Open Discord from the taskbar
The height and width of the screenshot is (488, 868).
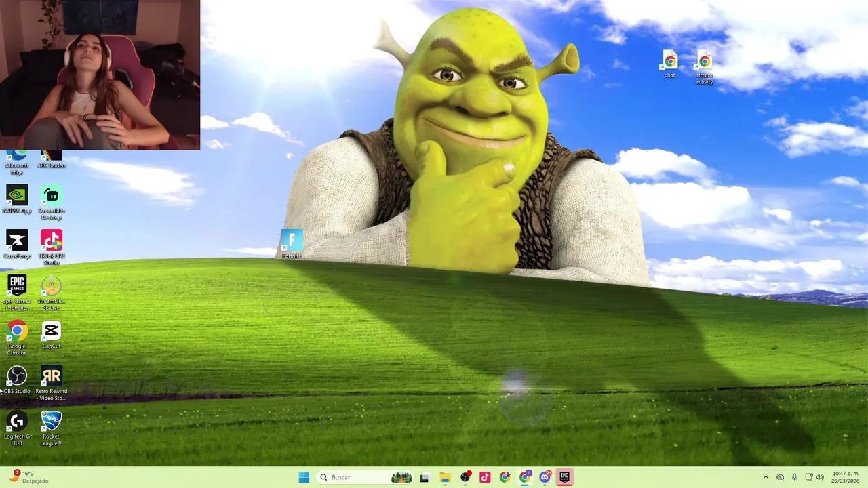tap(545, 477)
